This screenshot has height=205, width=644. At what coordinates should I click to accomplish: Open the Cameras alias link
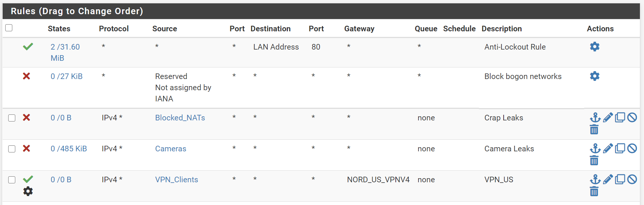[171, 149]
